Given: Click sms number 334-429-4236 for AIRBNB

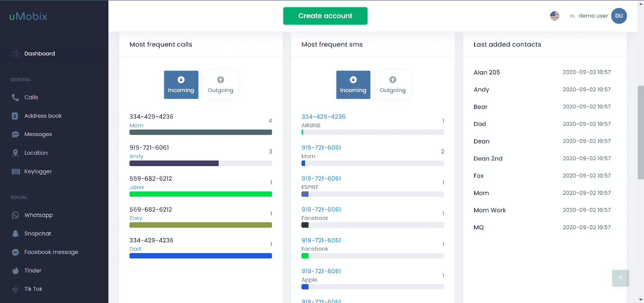Looking at the screenshot, I should (x=324, y=117).
